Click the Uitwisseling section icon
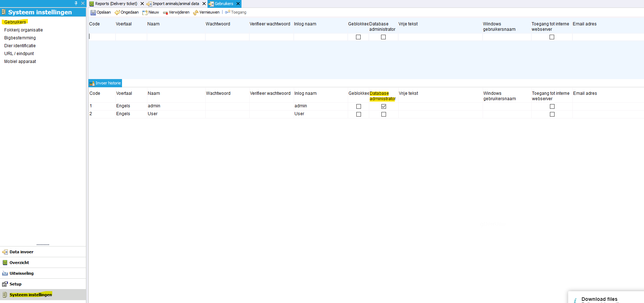 click(x=5, y=273)
